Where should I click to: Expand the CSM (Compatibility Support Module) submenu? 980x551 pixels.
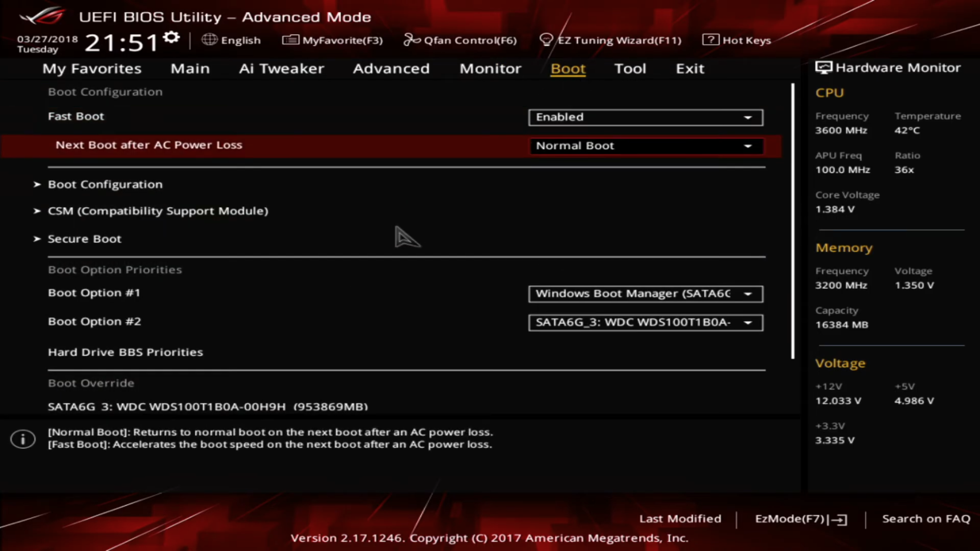[x=158, y=211]
